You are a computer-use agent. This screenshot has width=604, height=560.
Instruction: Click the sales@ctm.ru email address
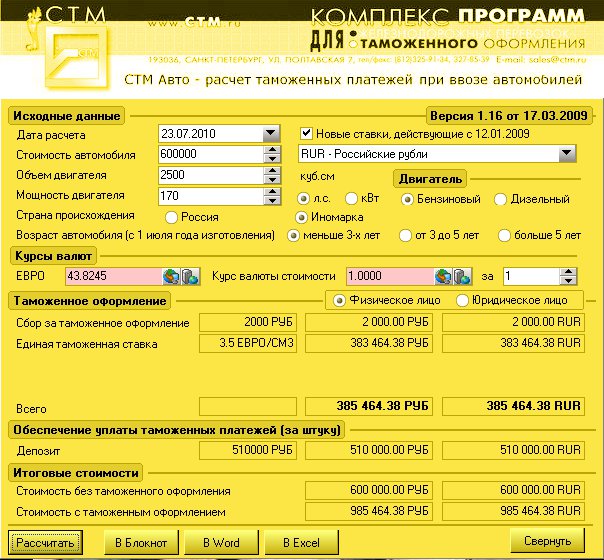tap(558, 60)
